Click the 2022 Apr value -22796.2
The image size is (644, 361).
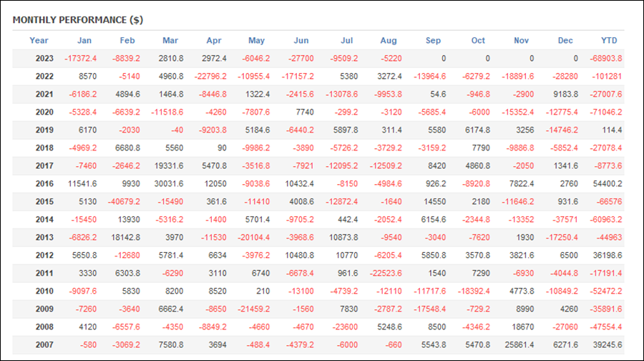(210, 77)
